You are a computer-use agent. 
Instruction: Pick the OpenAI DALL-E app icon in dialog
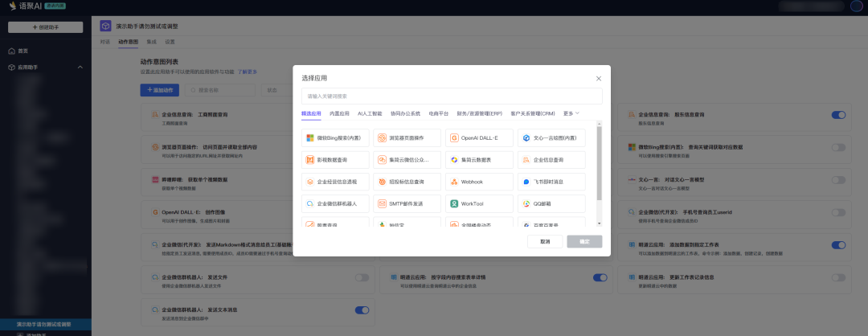pyautogui.click(x=454, y=137)
